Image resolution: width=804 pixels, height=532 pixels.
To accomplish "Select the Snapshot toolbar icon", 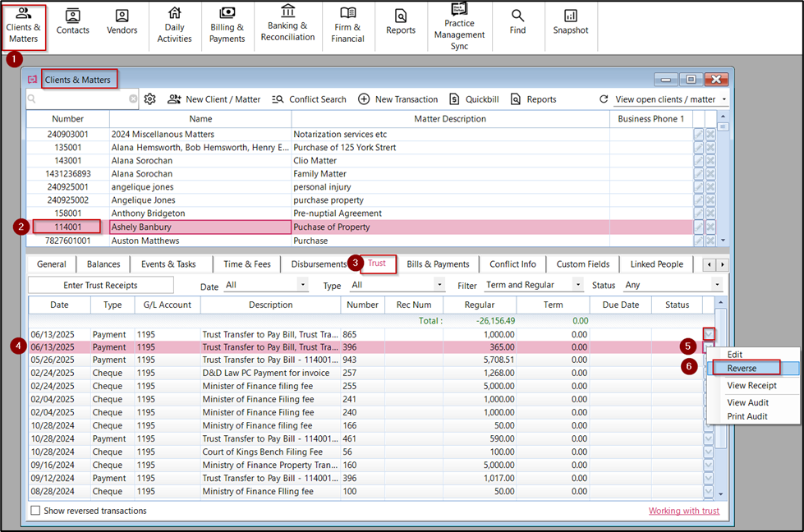I will pos(571,25).
